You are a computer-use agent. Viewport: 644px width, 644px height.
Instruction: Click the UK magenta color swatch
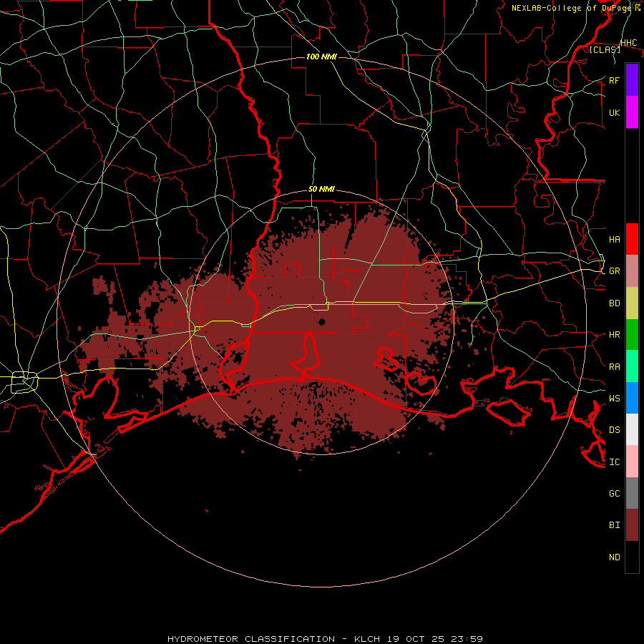[x=632, y=112]
